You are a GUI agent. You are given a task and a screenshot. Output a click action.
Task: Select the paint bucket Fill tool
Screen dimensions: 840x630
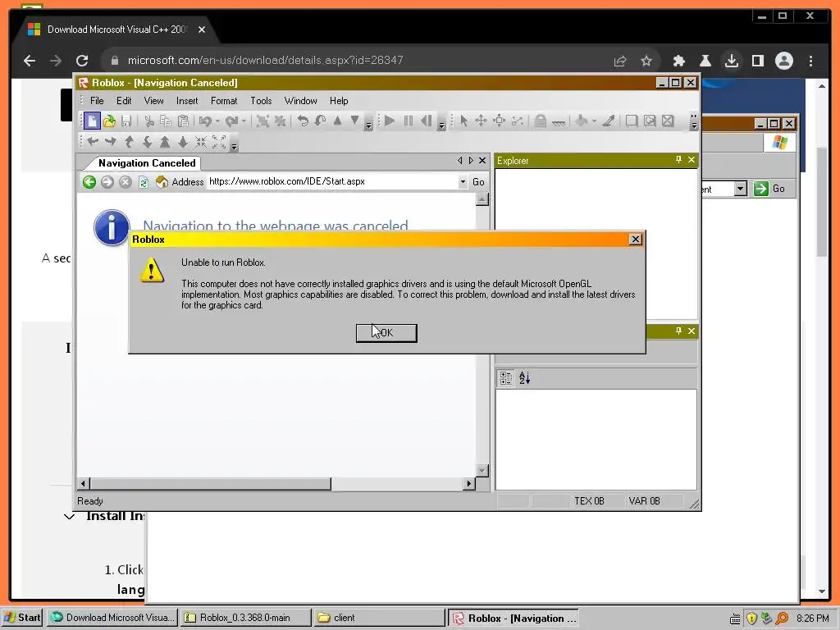click(582, 121)
